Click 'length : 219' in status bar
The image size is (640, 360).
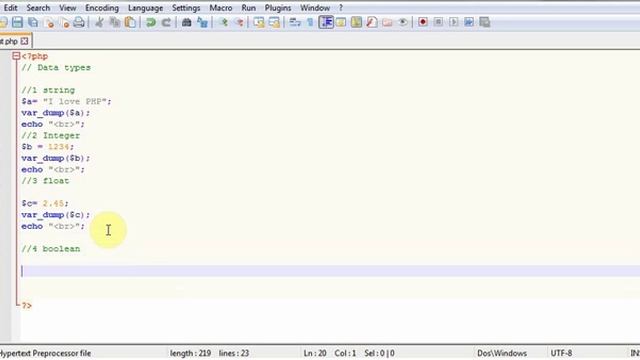pyautogui.click(x=190, y=353)
